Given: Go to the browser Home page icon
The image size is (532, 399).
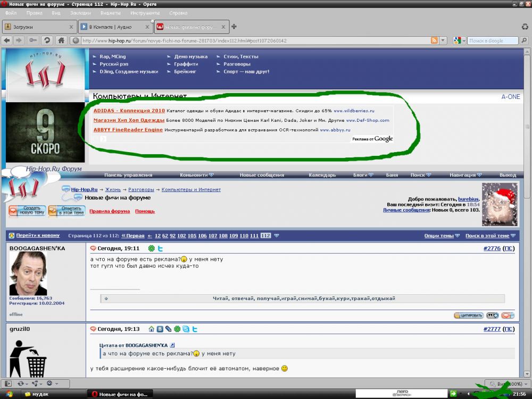Looking at the screenshot, I should [x=61, y=40].
